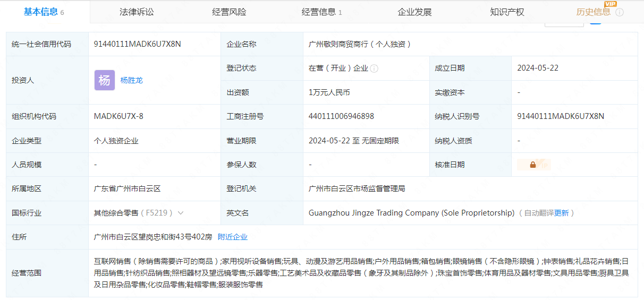The width and height of the screenshot is (644, 300).
Task: Click the 附近企业 link
Action: [233, 237]
